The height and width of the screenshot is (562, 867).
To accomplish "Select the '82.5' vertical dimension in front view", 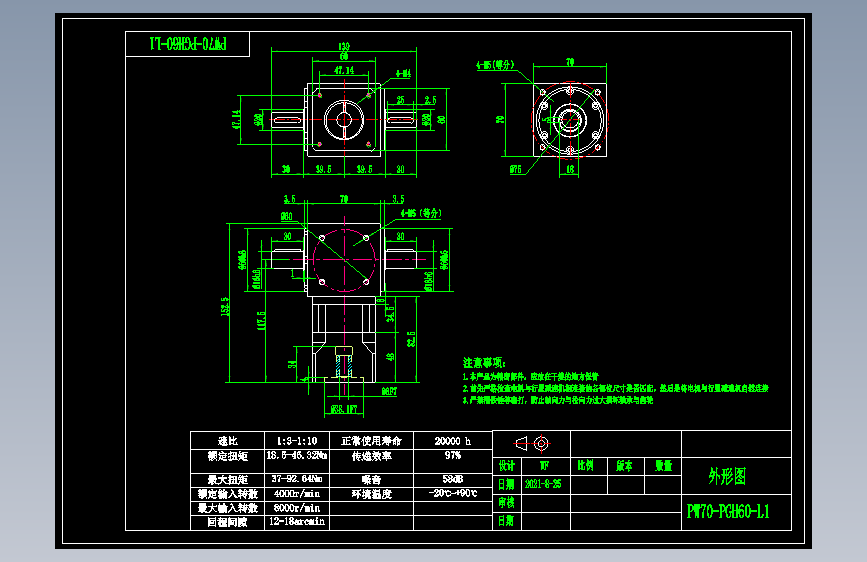I will [411, 339].
